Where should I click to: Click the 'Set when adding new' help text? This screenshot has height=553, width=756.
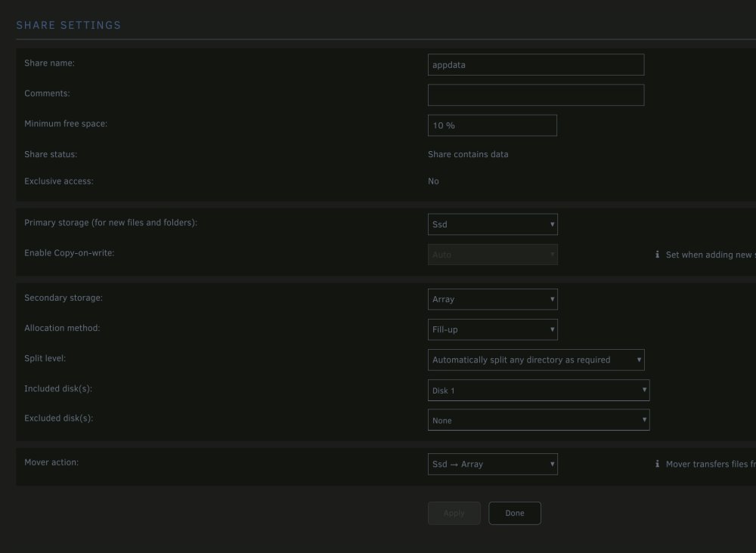coord(711,255)
